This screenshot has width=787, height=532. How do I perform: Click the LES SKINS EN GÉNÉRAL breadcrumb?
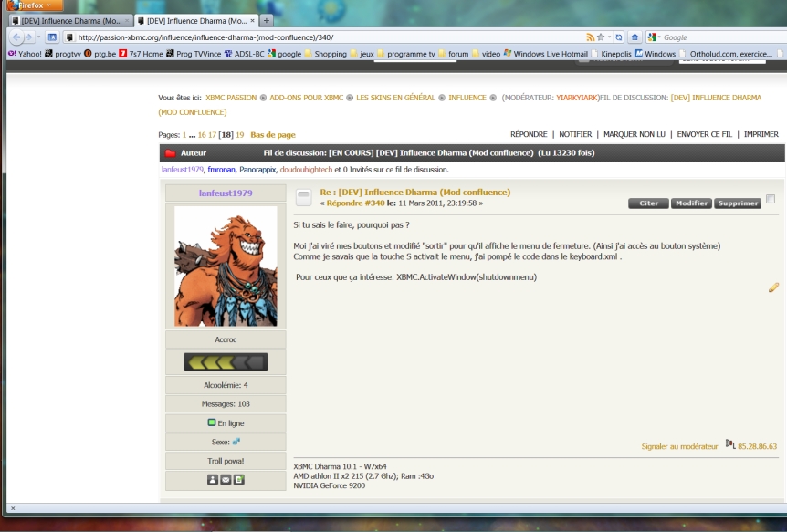pyautogui.click(x=395, y=98)
